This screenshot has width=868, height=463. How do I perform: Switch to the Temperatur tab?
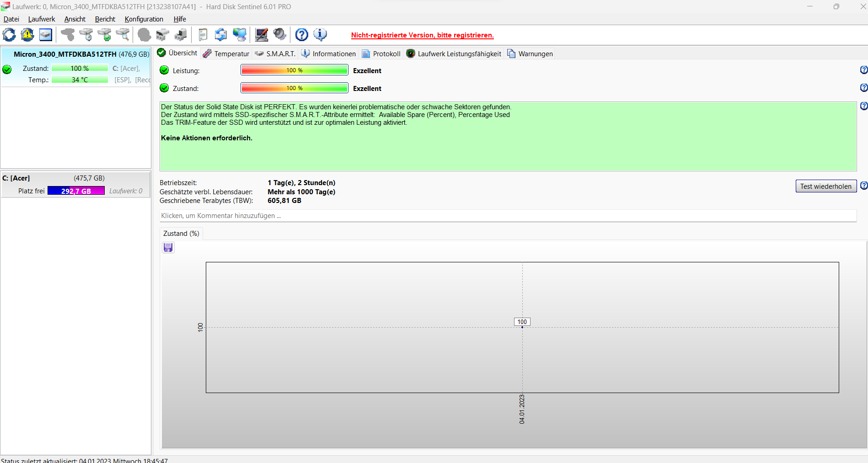pos(226,54)
